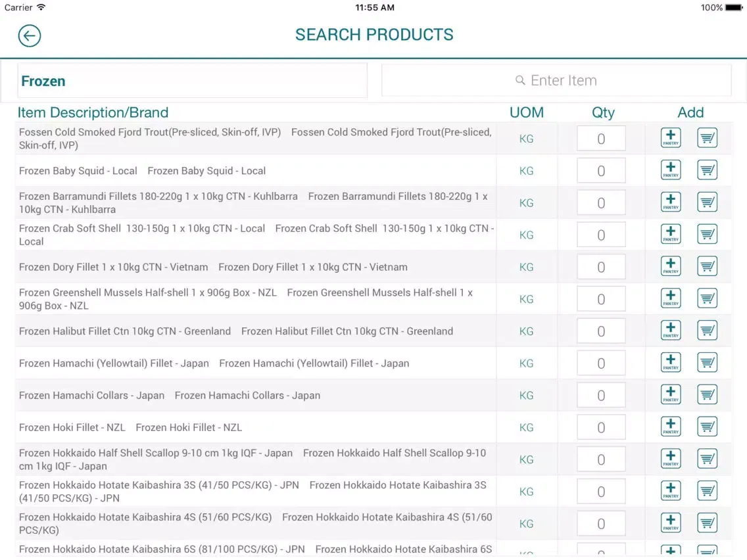Select the Frozen Hamachi Collars - Japan description

coord(170,395)
